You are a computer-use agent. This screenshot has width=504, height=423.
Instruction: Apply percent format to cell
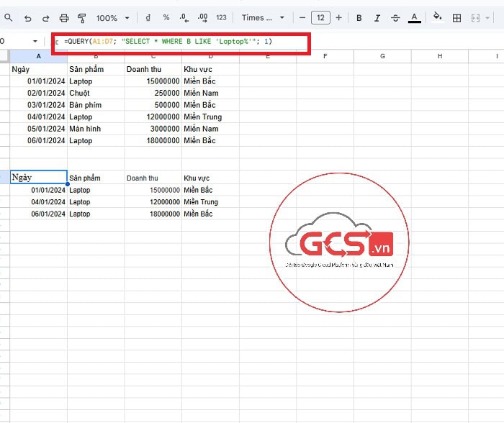[166, 18]
